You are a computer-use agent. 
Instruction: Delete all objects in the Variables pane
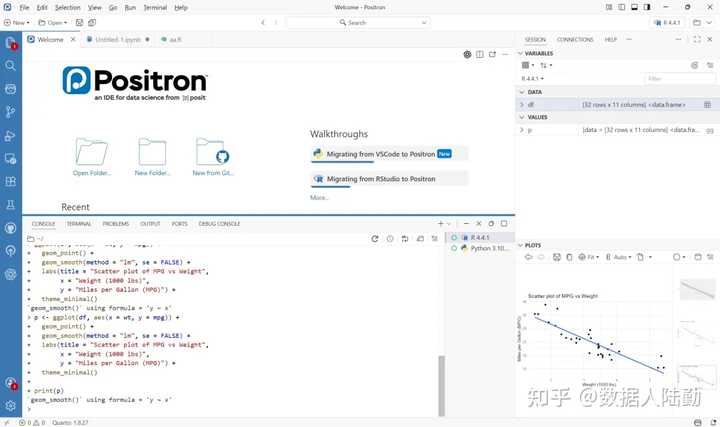710,65
